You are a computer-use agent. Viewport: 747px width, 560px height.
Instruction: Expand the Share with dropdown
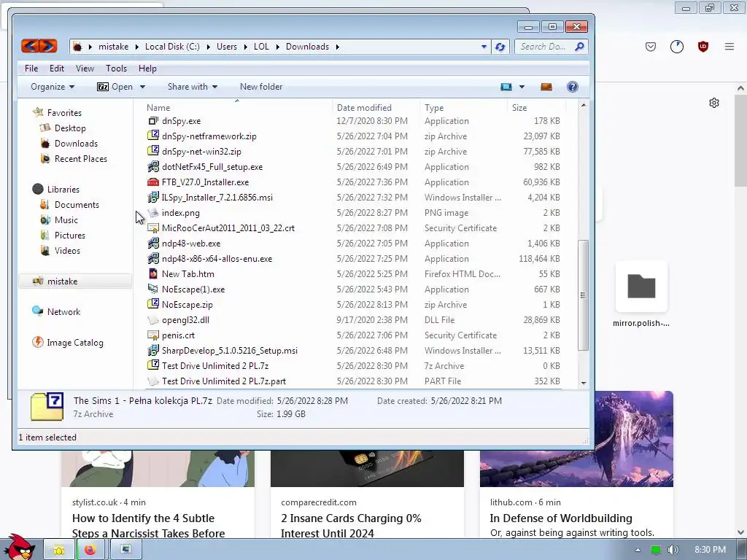(x=193, y=87)
